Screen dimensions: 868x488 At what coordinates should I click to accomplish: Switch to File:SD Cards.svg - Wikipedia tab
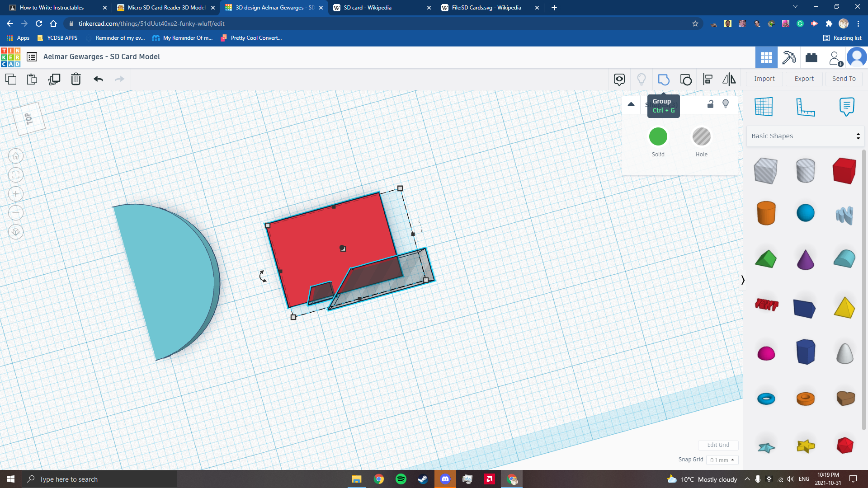tap(490, 8)
